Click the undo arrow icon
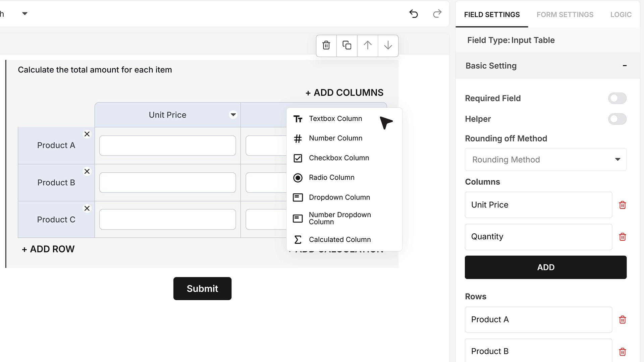644x362 pixels. point(414,14)
